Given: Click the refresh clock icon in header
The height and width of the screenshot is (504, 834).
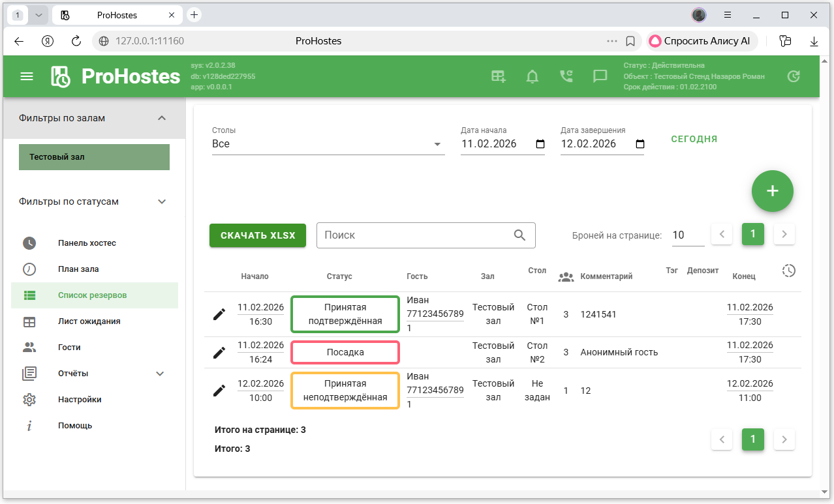Looking at the screenshot, I should [x=793, y=76].
